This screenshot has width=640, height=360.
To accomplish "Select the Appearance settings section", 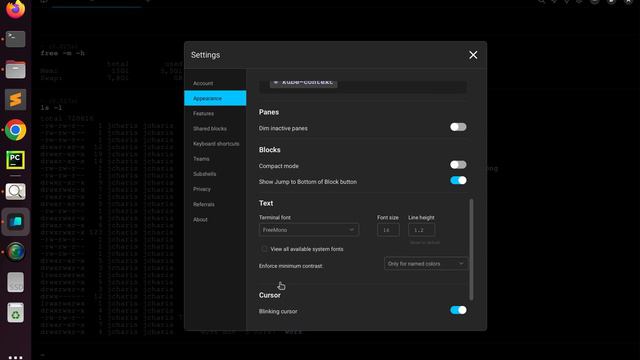I will (x=215, y=98).
